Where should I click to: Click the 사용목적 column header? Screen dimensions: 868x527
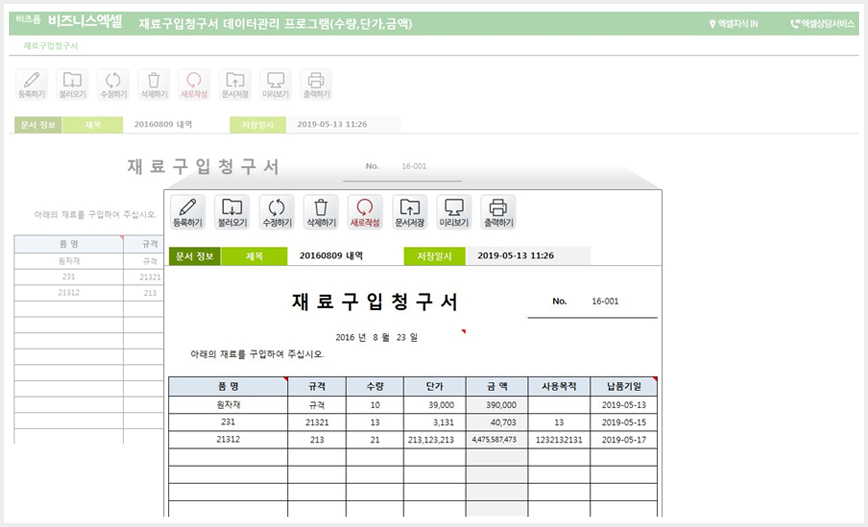click(559, 386)
